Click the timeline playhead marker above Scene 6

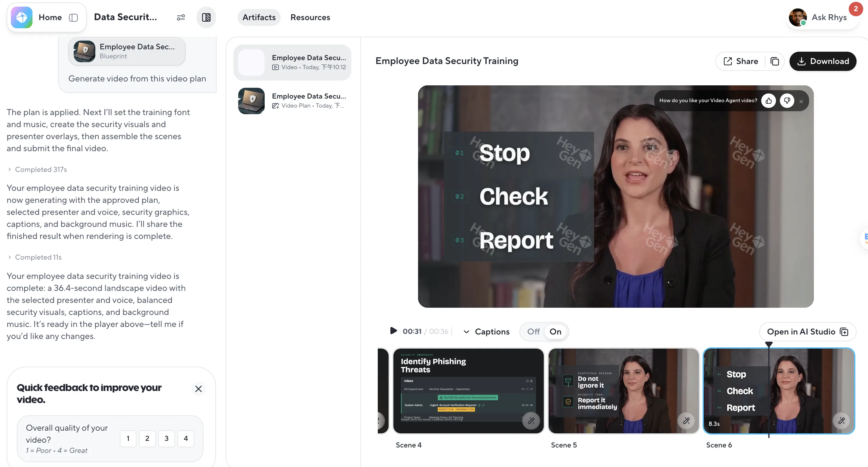[769, 344]
